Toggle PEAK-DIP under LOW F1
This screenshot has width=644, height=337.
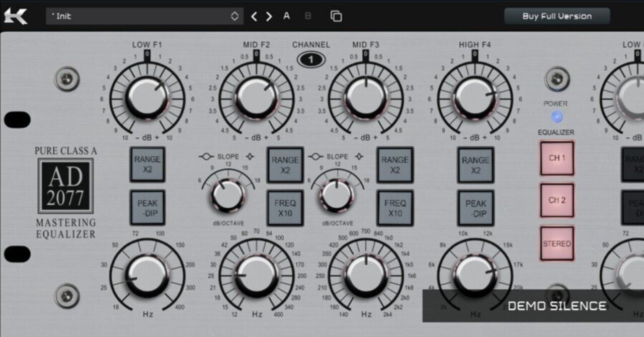point(147,208)
